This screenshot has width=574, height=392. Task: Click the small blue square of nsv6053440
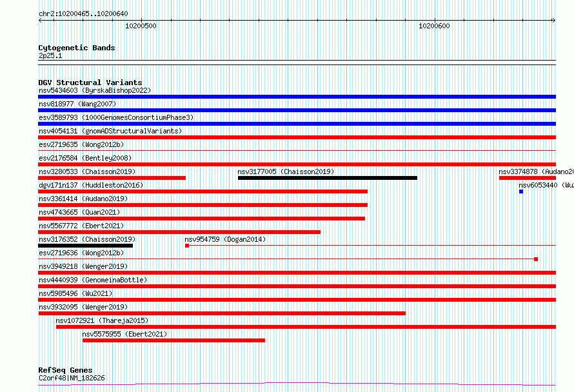click(521, 191)
